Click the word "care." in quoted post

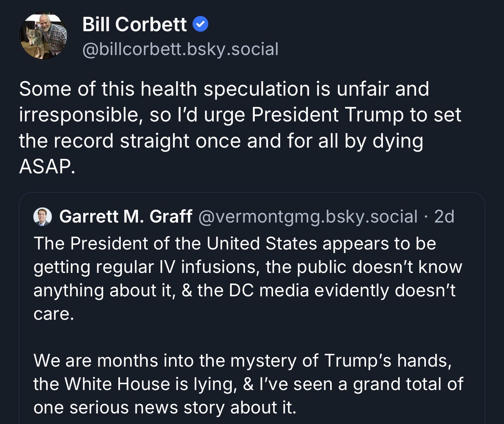pos(54,314)
